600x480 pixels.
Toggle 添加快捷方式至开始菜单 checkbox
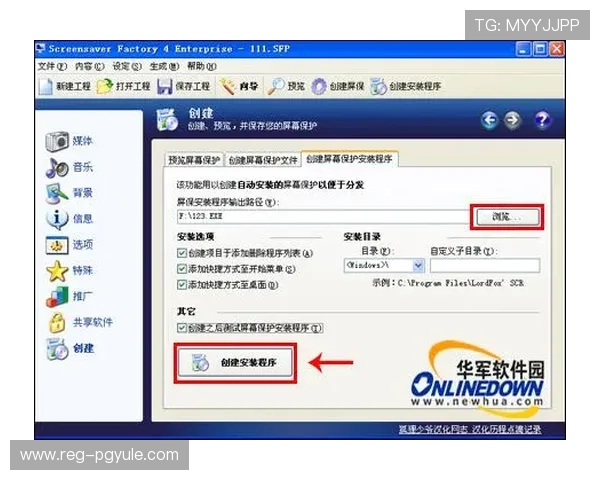[x=182, y=269]
